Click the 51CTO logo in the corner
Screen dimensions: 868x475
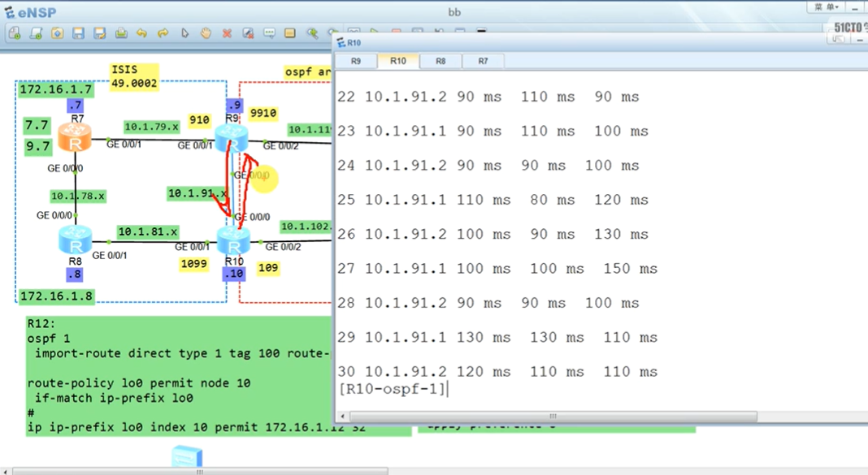coord(848,26)
